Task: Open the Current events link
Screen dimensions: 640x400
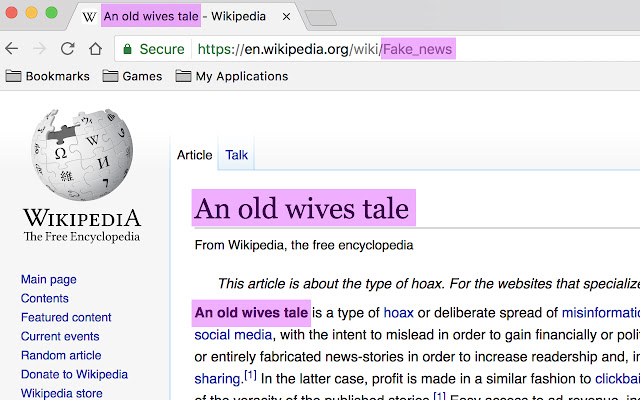Action: click(60, 336)
